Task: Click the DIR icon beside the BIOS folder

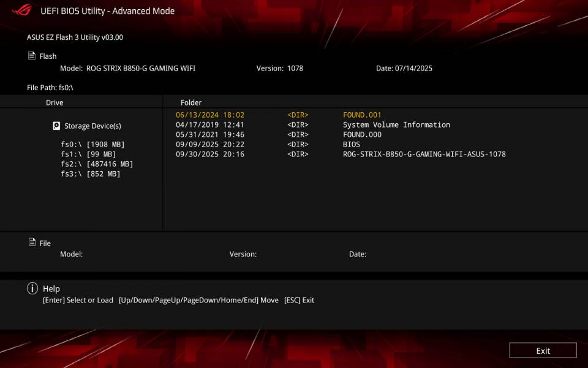Action: point(298,144)
